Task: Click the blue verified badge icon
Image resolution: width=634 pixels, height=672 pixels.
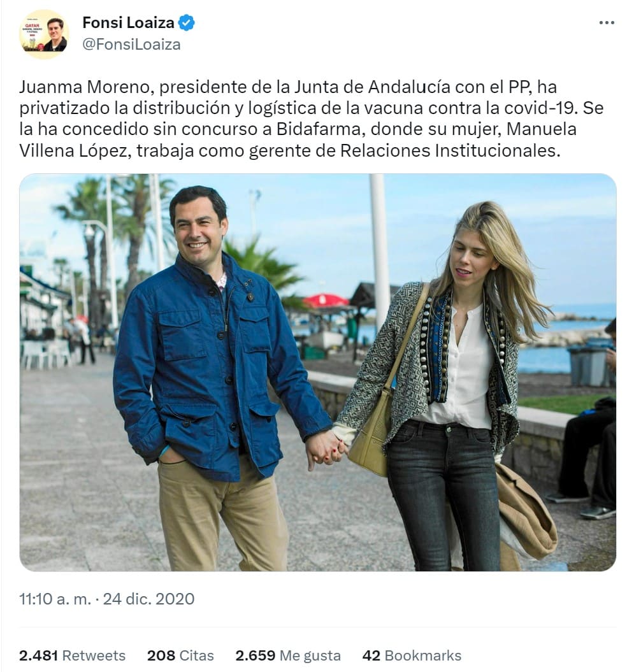Action: coord(187,23)
